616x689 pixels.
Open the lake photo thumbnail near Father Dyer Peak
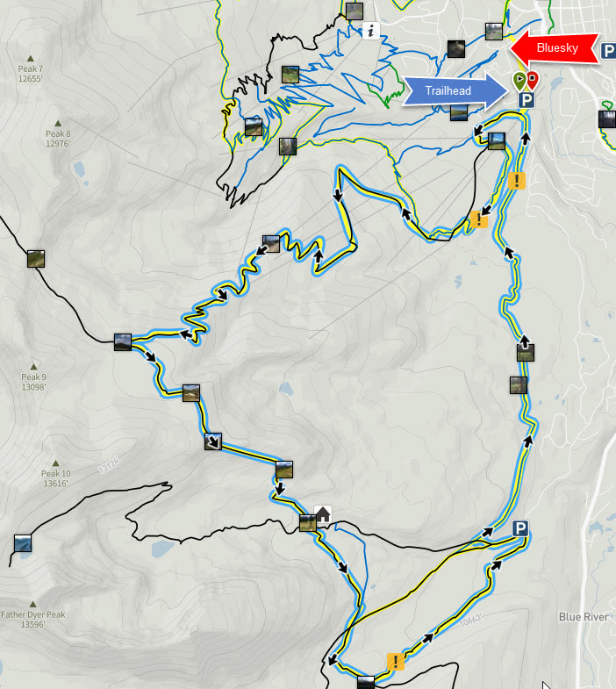pos(23,543)
